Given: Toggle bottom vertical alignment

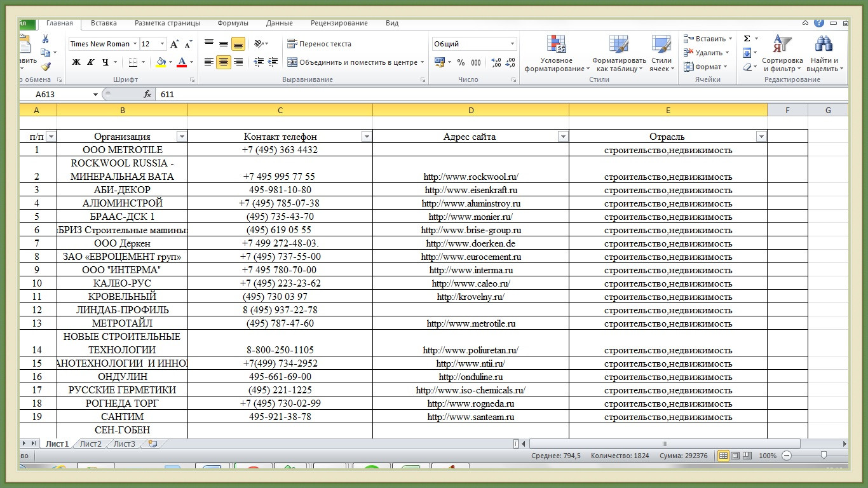Looking at the screenshot, I should tap(238, 44).
